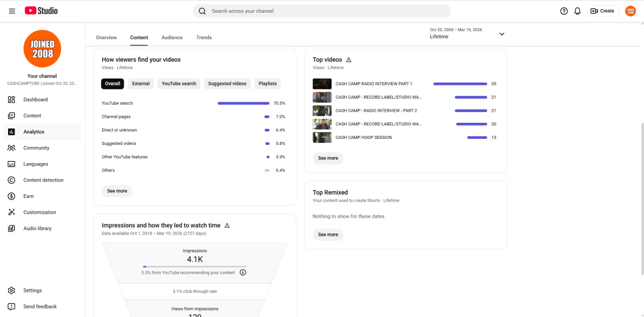Image resolution: width=644 pixels, height=317 pixels.
Task: Click the Community people icon
Action: (x=12, y=148)
